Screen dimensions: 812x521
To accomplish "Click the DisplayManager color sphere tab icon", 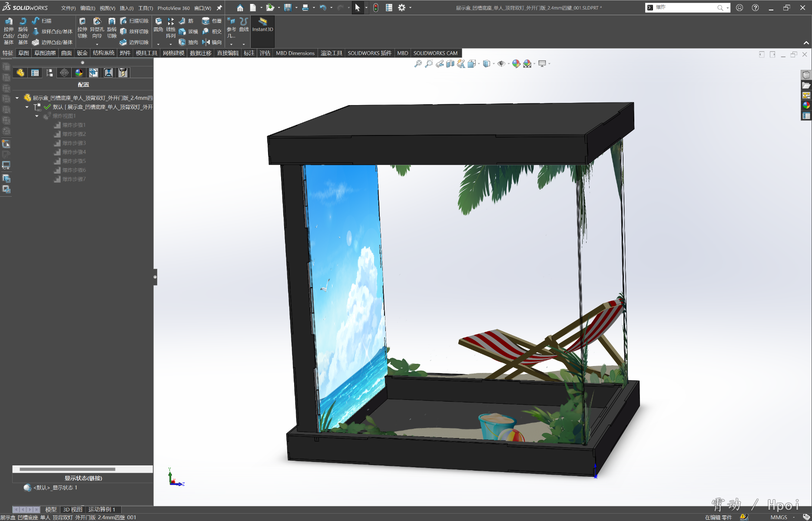I will pyautogui.click(x=79, y=73).
